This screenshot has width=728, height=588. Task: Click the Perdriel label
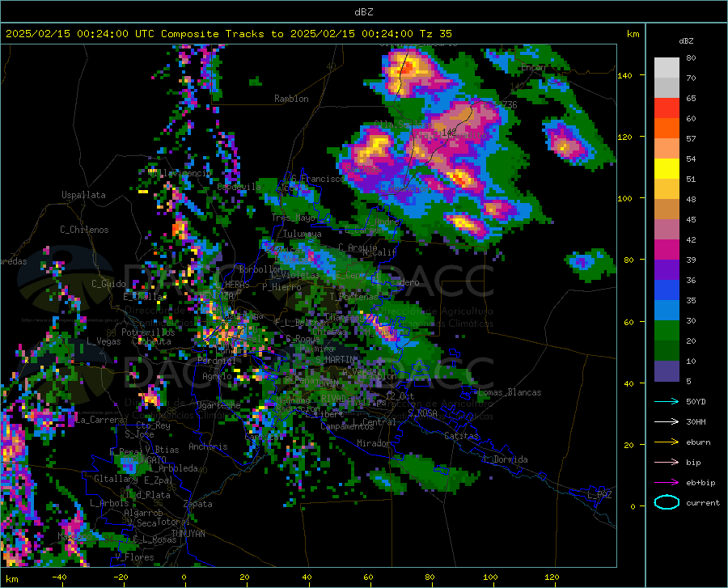tap(216, 360)
